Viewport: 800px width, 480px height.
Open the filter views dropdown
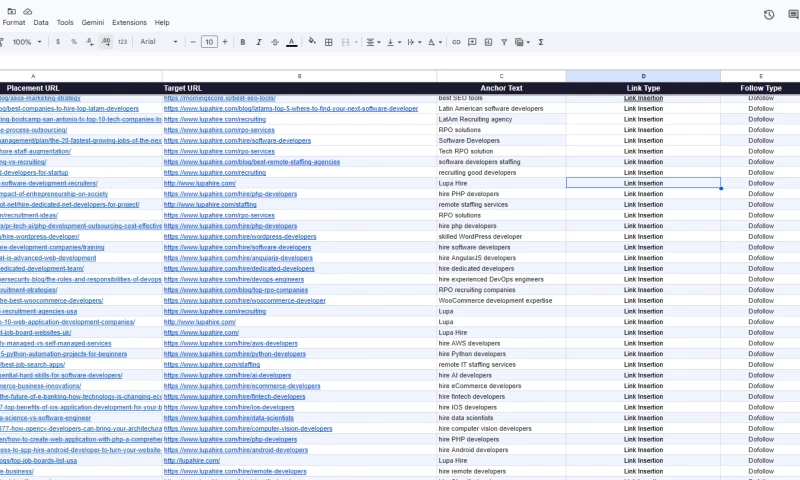click(x=522, y=42)
